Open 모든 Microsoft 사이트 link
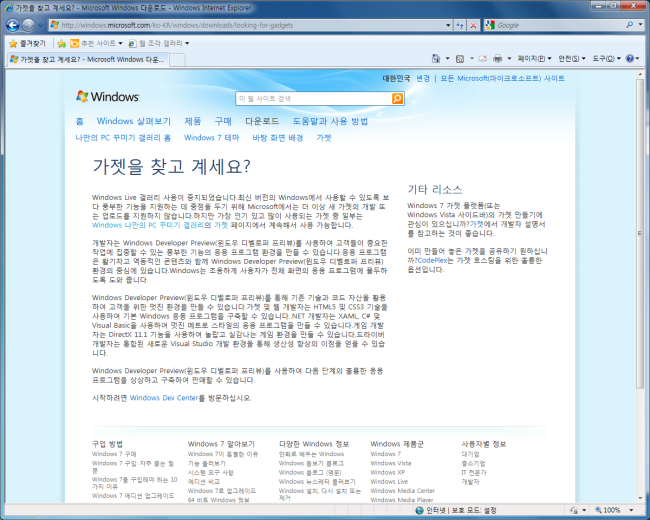Screen dimensions: 650x520 (x=502, y=78)
